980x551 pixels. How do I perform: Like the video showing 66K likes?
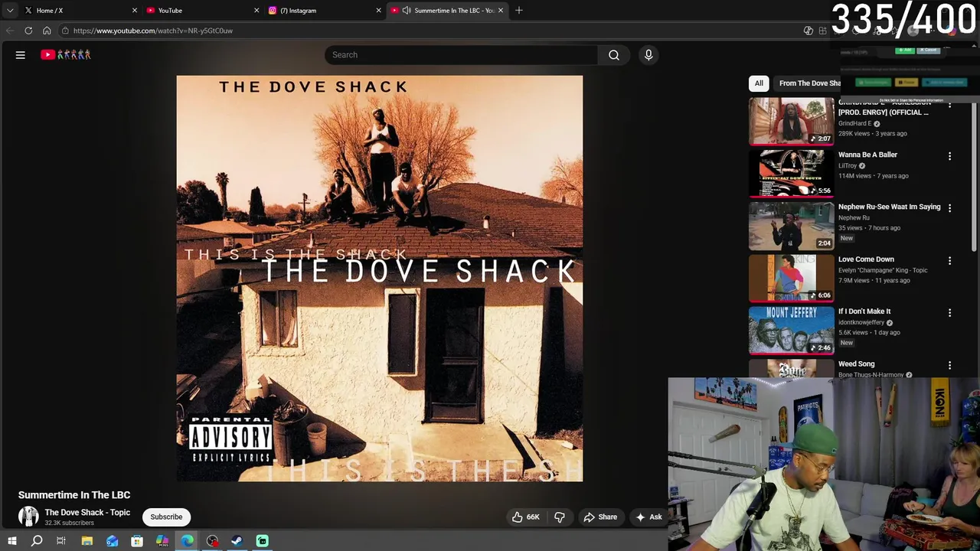click(526, 517)
